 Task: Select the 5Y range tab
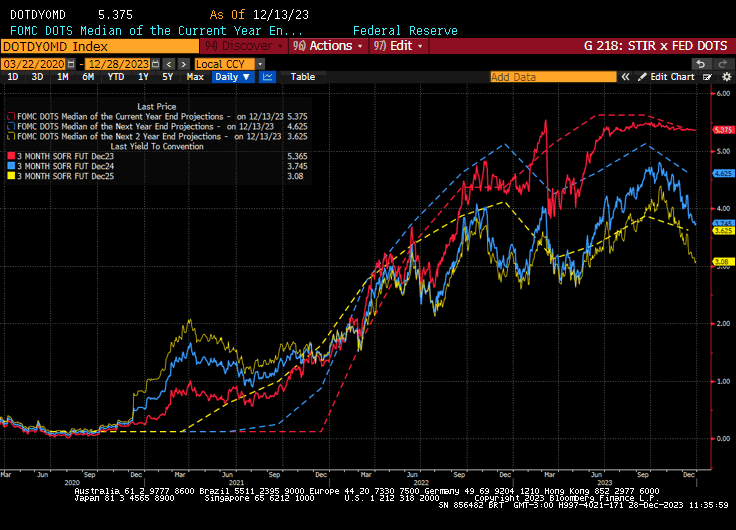[168, 77]
